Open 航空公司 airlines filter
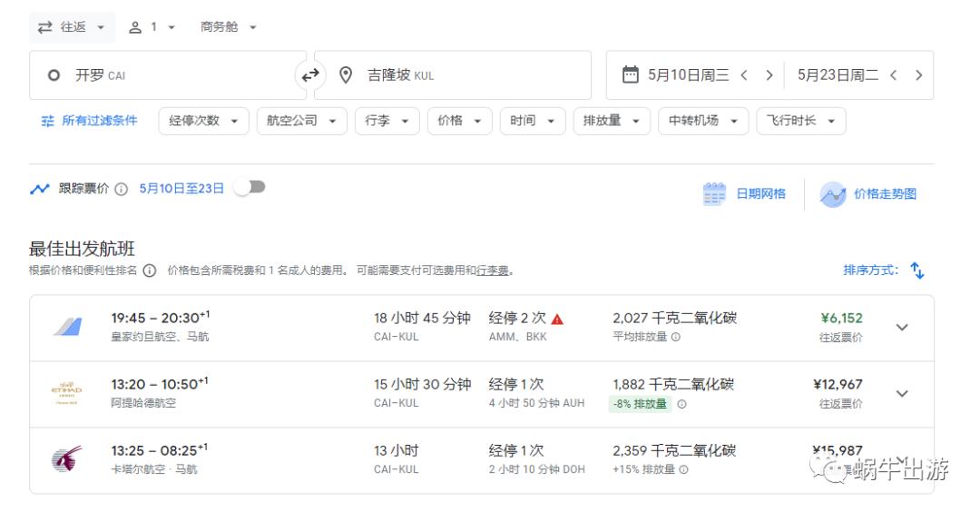This screenshot has width=980, height=512. [x=302, y=122]
